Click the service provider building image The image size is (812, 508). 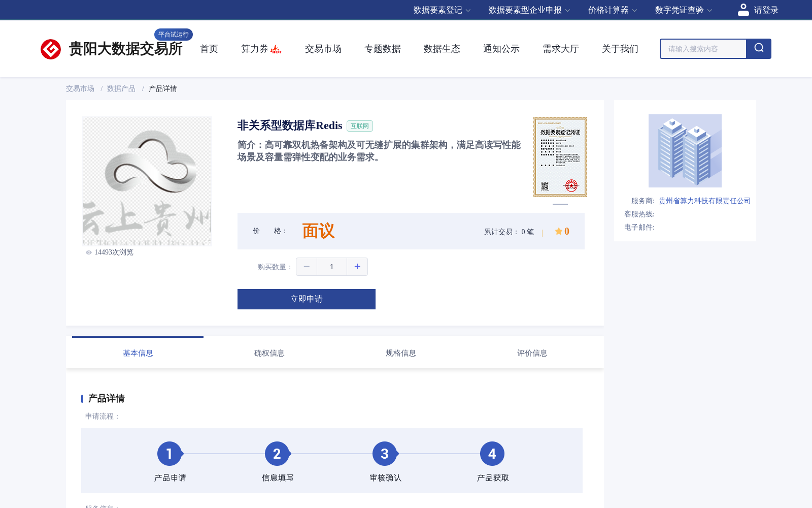(x=685, y=151)
